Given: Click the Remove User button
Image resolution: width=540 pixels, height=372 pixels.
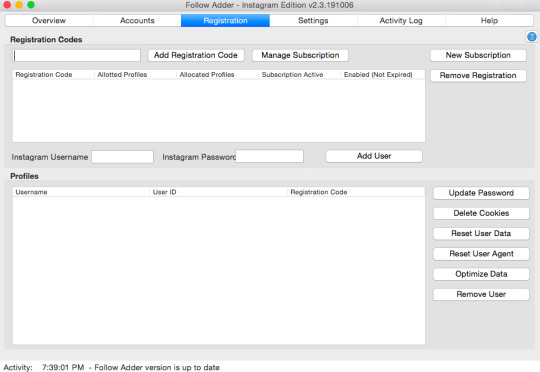Looking at the screenshot, I should pos(481,294).
